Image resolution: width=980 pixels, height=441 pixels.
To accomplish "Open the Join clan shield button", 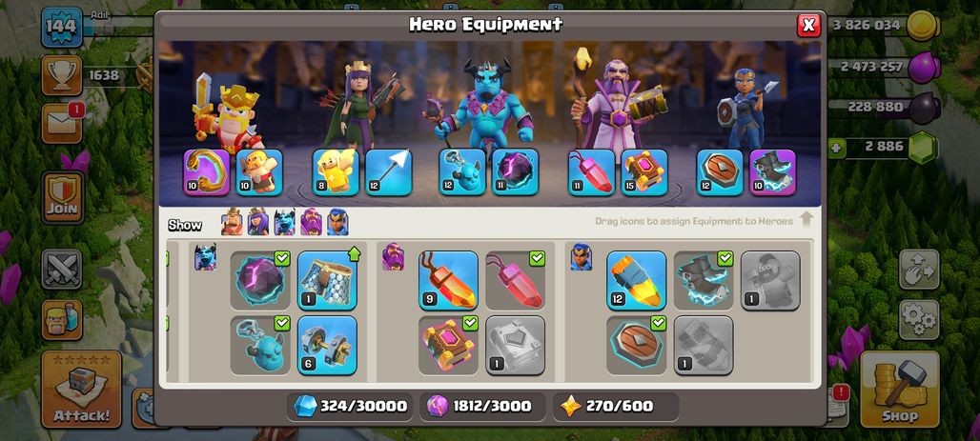I will [63, 197].
